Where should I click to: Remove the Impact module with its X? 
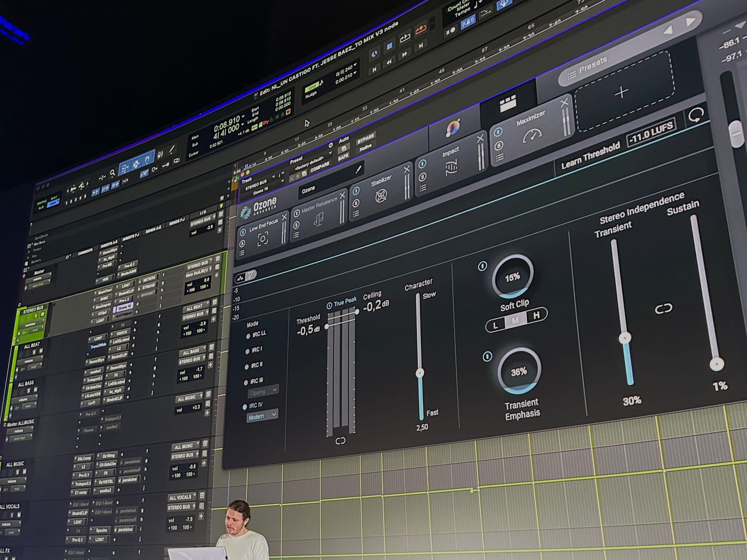tap(480, 139)
